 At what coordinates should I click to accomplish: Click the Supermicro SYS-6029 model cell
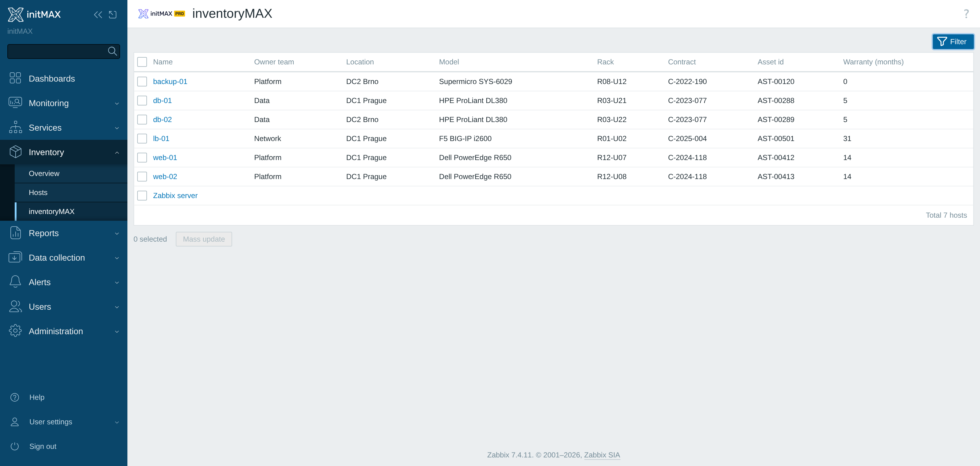pos(475,82)
